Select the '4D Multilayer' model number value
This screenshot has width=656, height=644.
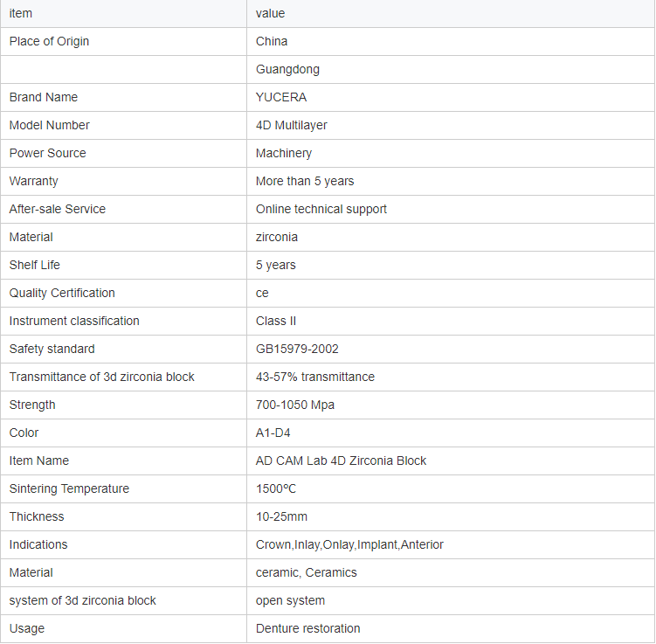[292, 125]
